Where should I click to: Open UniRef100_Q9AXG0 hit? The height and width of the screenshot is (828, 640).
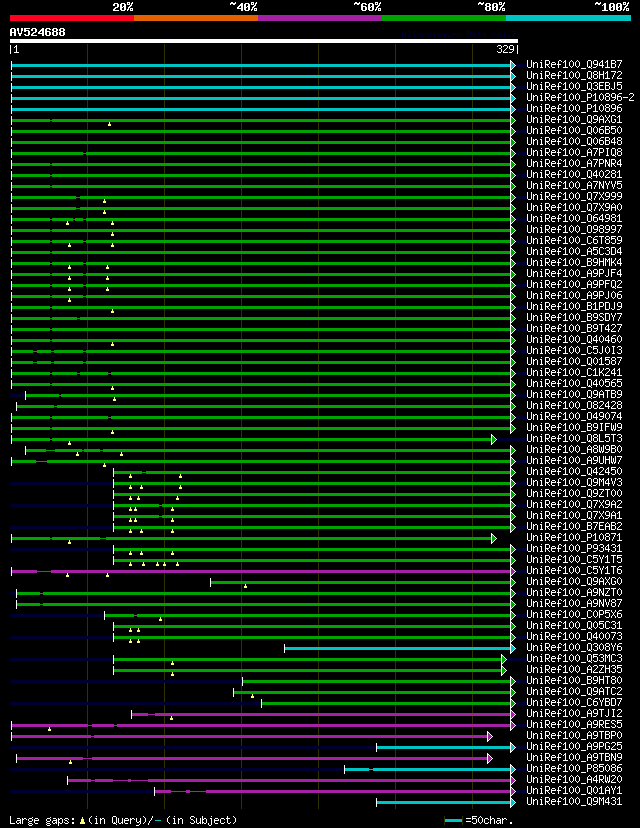574,581
